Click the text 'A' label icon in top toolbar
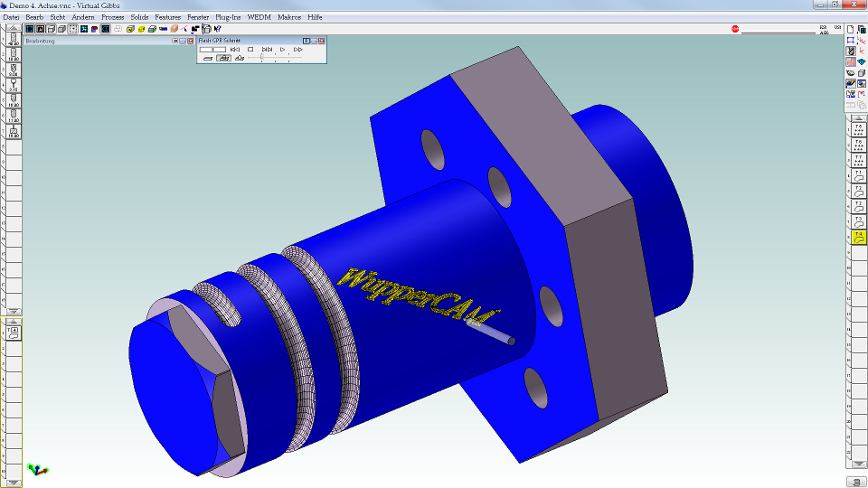Image resolution: width=868 pixels, height=488 pixels. pyautogui.click(x=41, y=29)
